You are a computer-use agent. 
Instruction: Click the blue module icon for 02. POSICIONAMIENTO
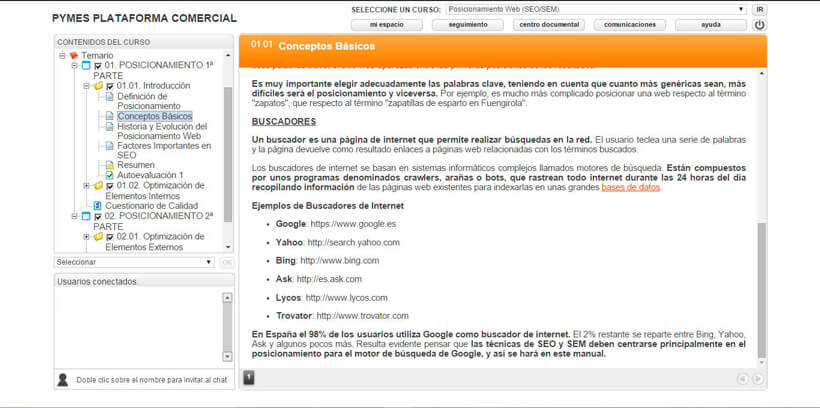86,216
